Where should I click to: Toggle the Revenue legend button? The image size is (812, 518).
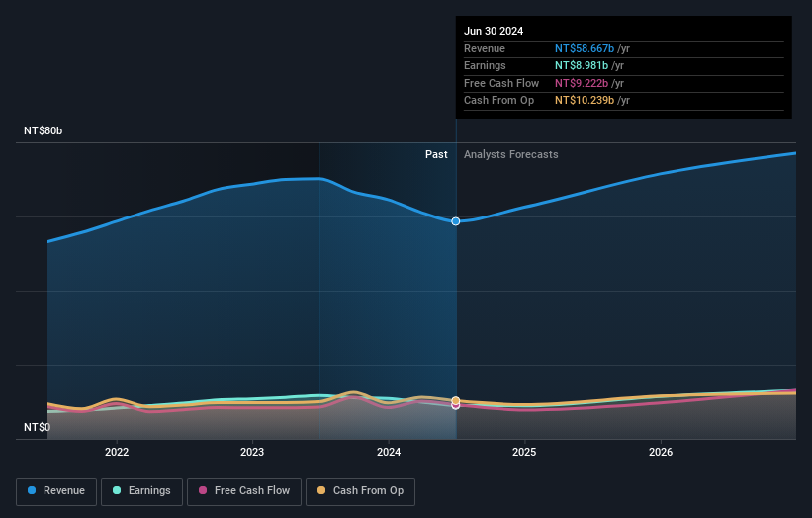(x=56, y=491)
